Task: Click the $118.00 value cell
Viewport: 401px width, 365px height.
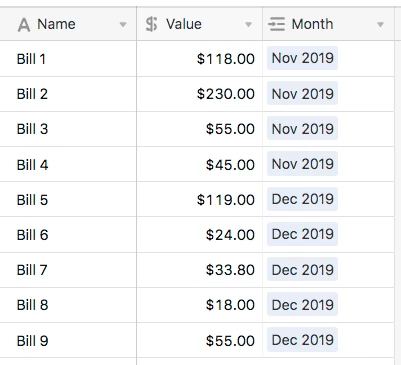Action: 200,59
